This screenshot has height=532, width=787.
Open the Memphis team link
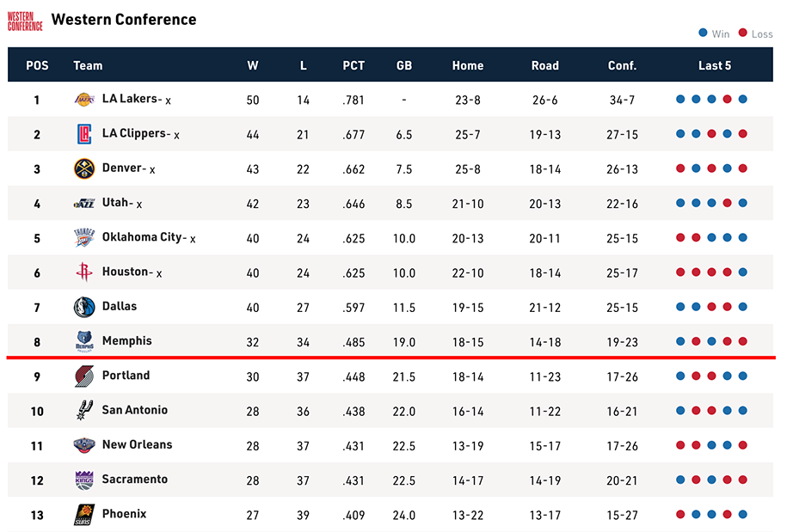127,341
